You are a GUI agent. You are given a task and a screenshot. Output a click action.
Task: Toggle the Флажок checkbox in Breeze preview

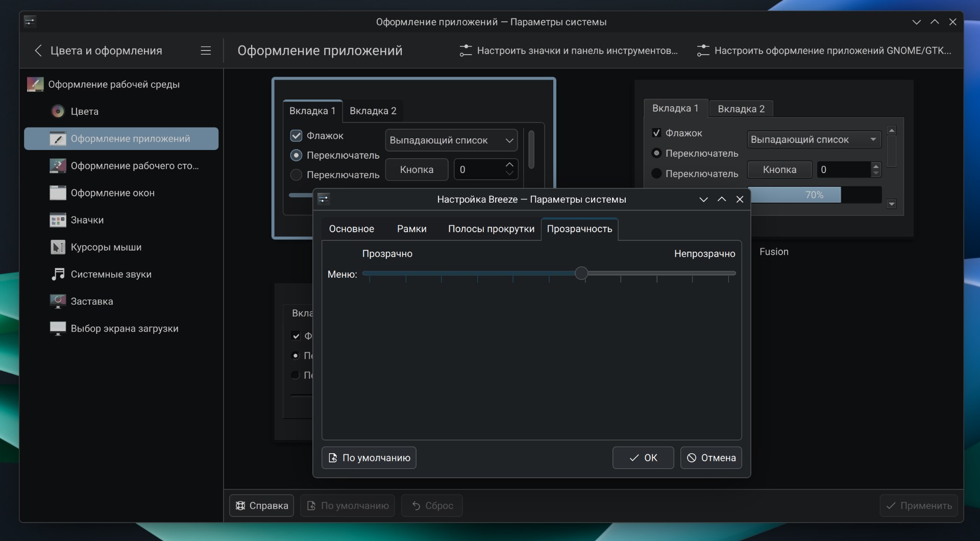tap(296, 136)
